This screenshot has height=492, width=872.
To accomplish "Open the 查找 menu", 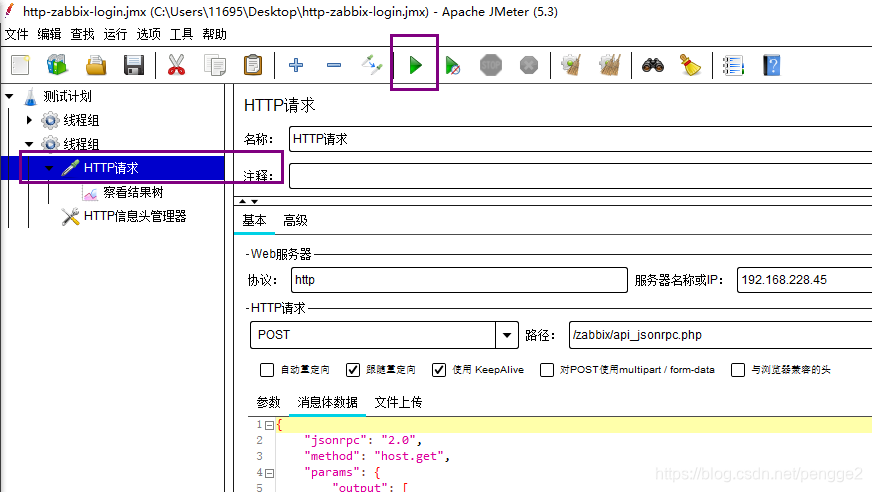I will [x=82, y=34].
